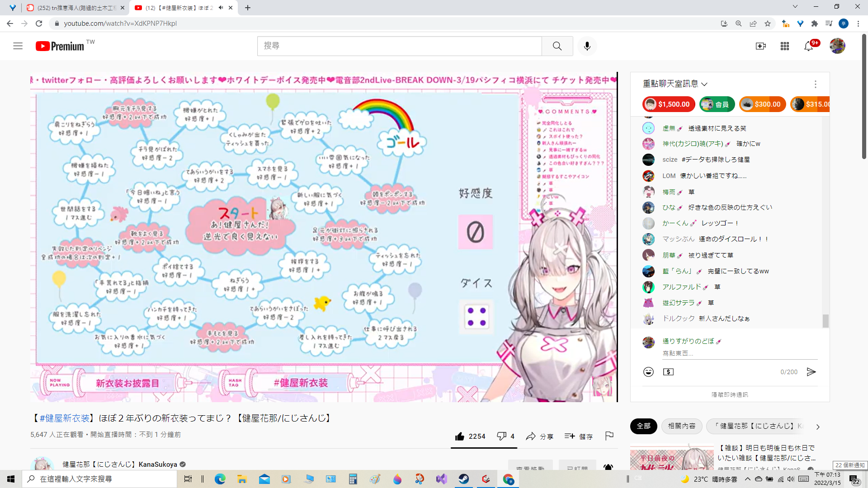Viewport: 868px width, 488px height.
Task: Open the YouTube apps grid icon
Action: pos(785,46)
